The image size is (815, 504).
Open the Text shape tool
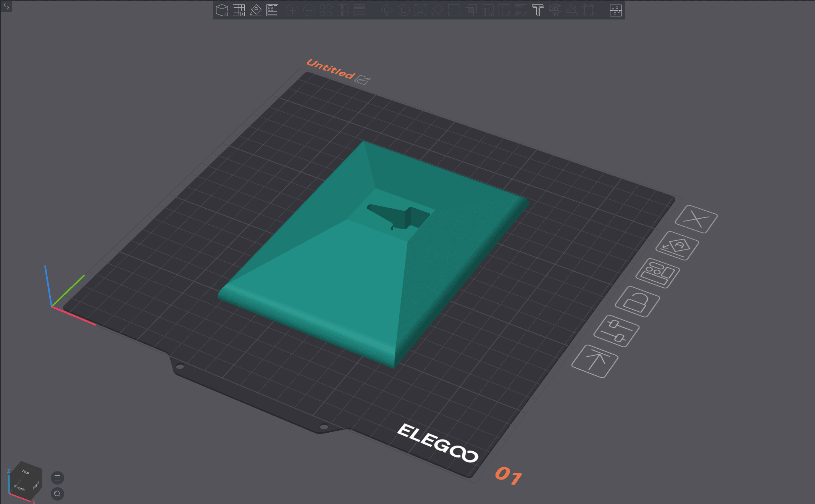(538, 10)
